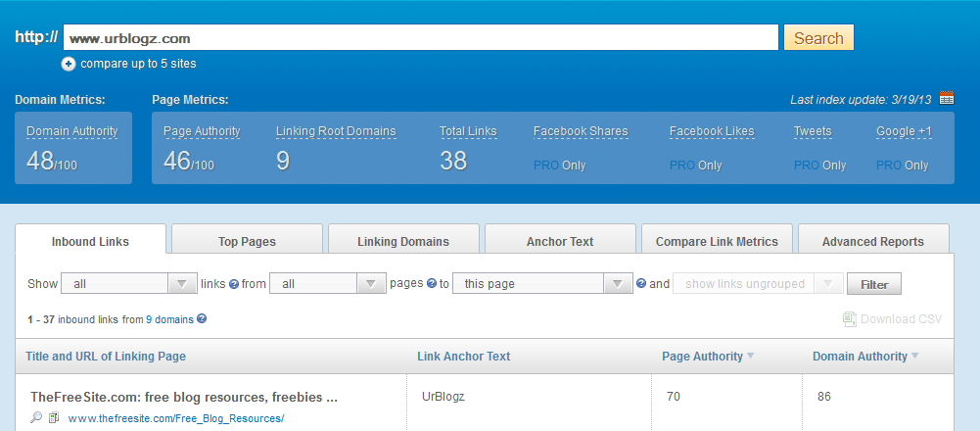Click the Linking Root Domains metric label

(336, 131)
